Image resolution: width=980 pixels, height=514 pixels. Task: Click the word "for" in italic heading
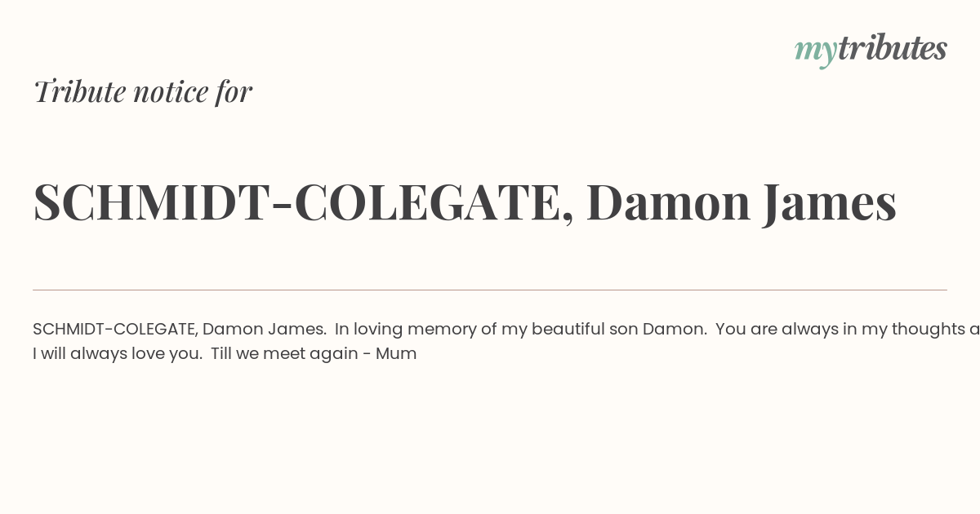[x=234, y=91]
